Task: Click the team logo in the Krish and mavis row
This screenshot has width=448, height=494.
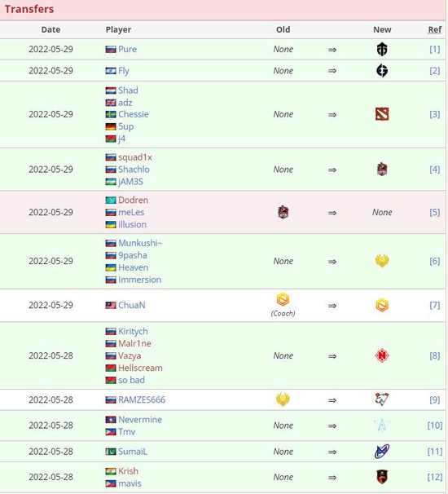Action: [382, 477]
